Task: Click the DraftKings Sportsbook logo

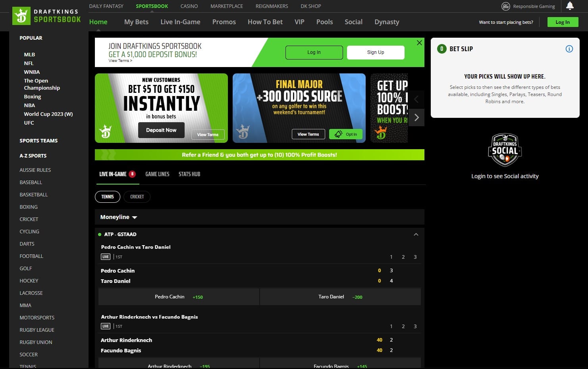Action: 46,15
